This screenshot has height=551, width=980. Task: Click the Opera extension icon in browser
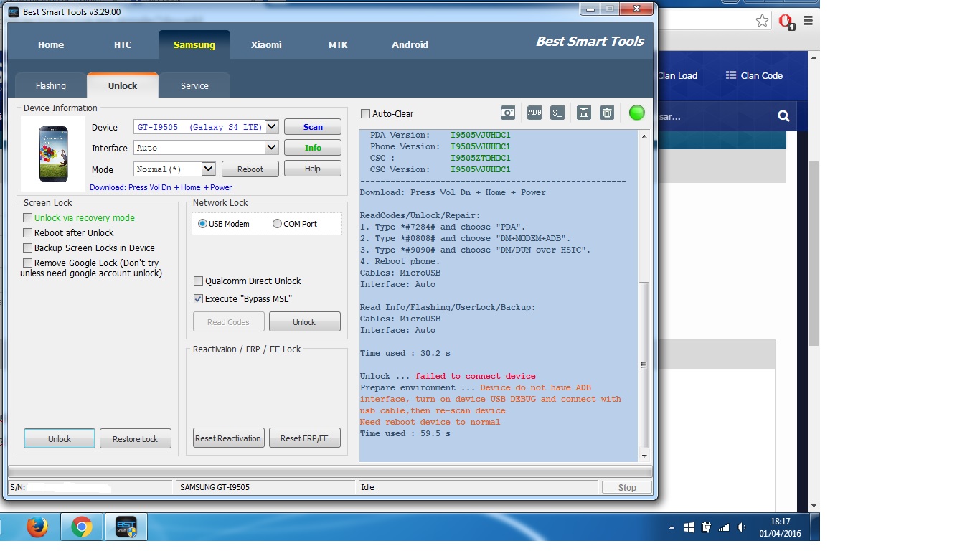(786, 22)
